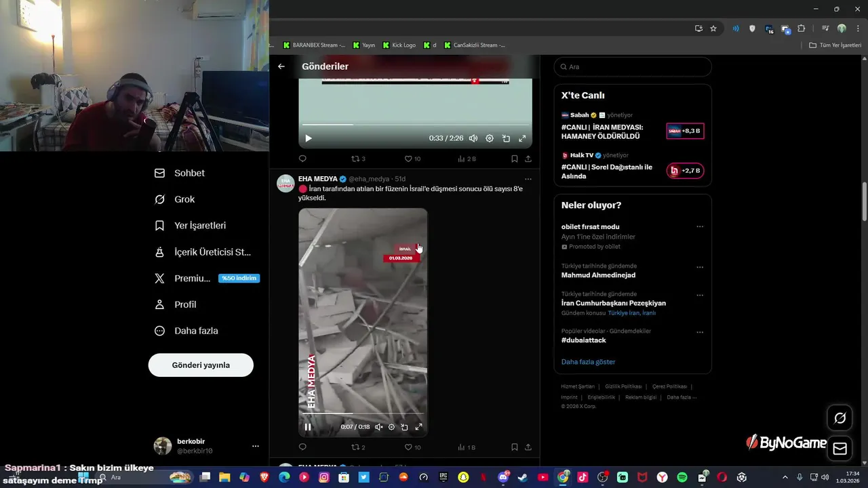Viewport: 868px width, 488px height.
Task: Open Chrome extensions puzzle icon
Action: 802,28
